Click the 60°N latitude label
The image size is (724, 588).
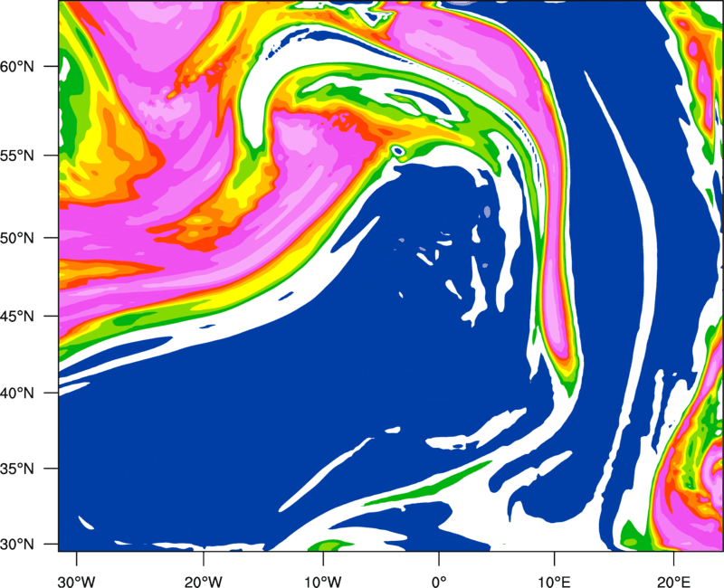[x=17, y=66]
